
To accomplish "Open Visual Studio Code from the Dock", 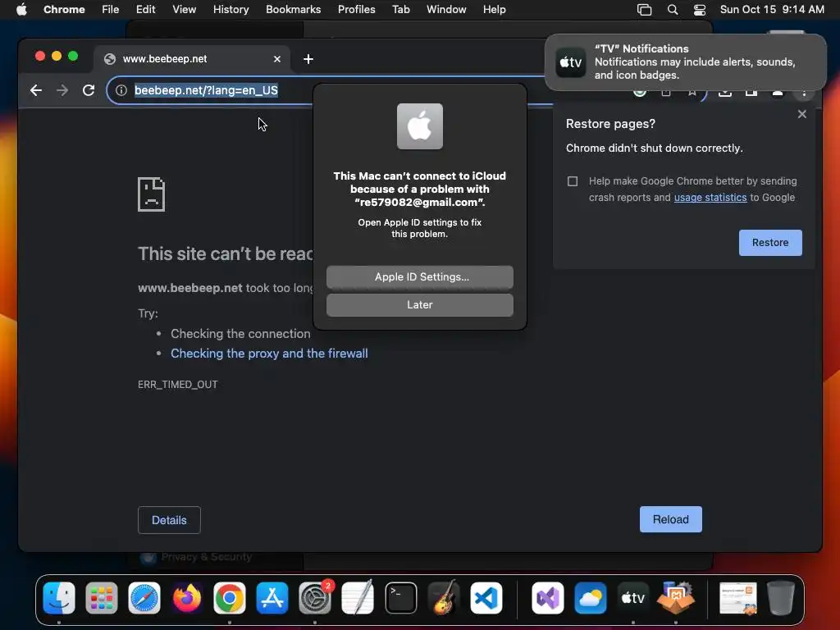I will click(x=486, y=597).
